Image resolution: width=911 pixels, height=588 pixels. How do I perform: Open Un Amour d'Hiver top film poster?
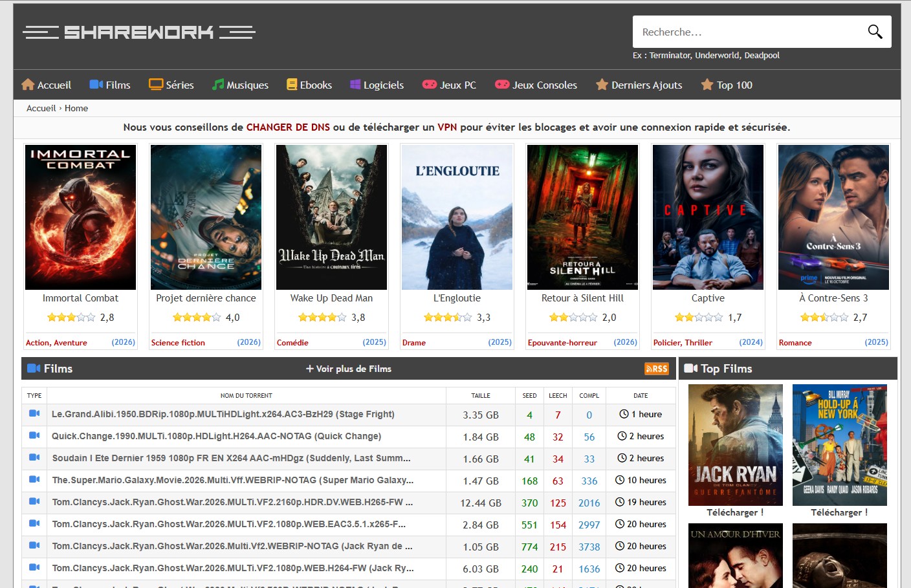tap(736, 556)
